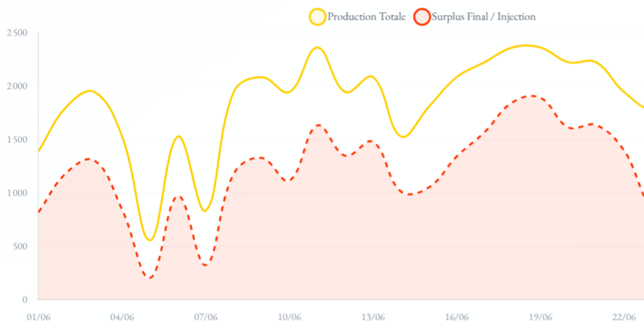Screen dimensions: 644x328
Task: Click the 13/06 date tick label
Action: (373, 317)
